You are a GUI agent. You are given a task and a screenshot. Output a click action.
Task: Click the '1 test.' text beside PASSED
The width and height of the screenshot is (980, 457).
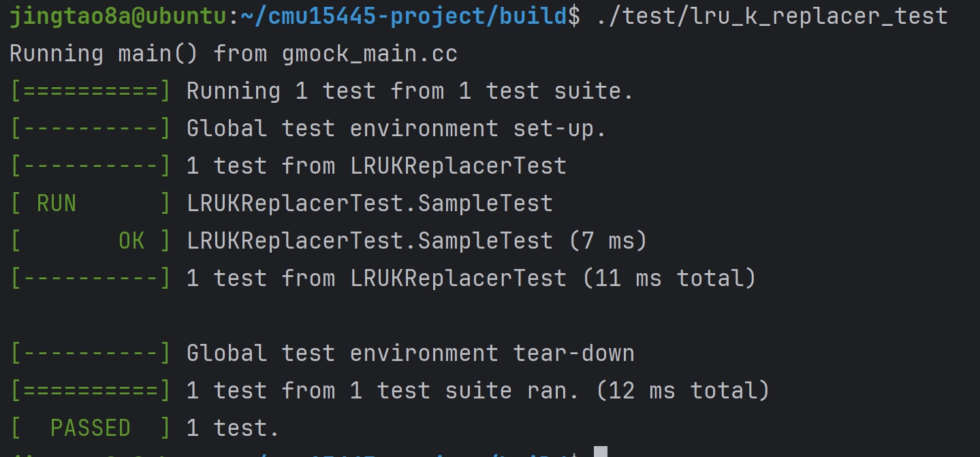(x=233, y=428)
